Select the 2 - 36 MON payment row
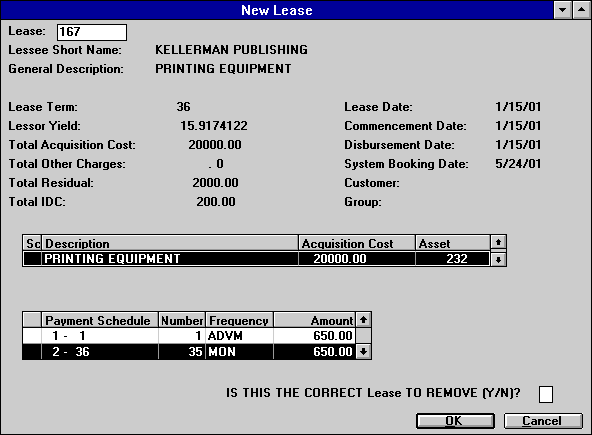 pyautogui.click(x=189, y=352)
